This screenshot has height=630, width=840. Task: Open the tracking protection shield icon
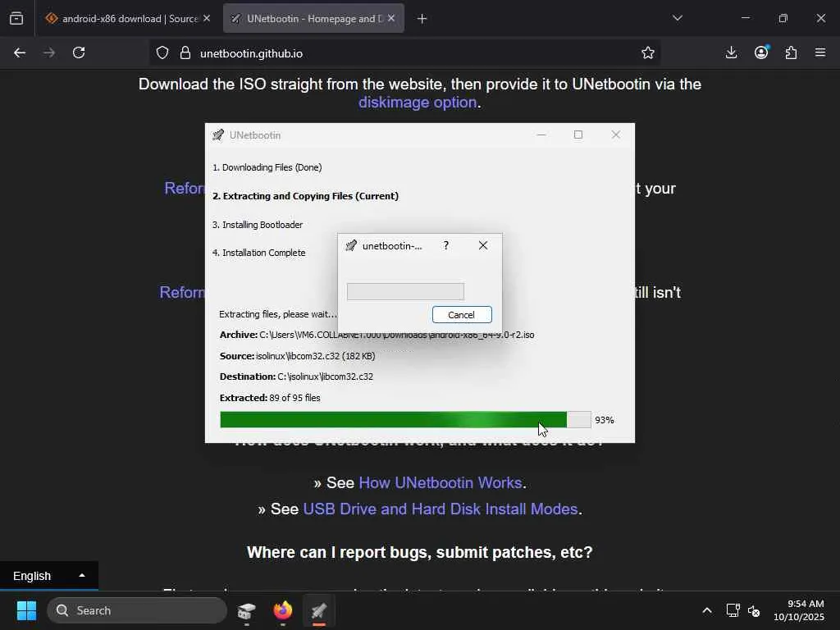tap(162, 53)
